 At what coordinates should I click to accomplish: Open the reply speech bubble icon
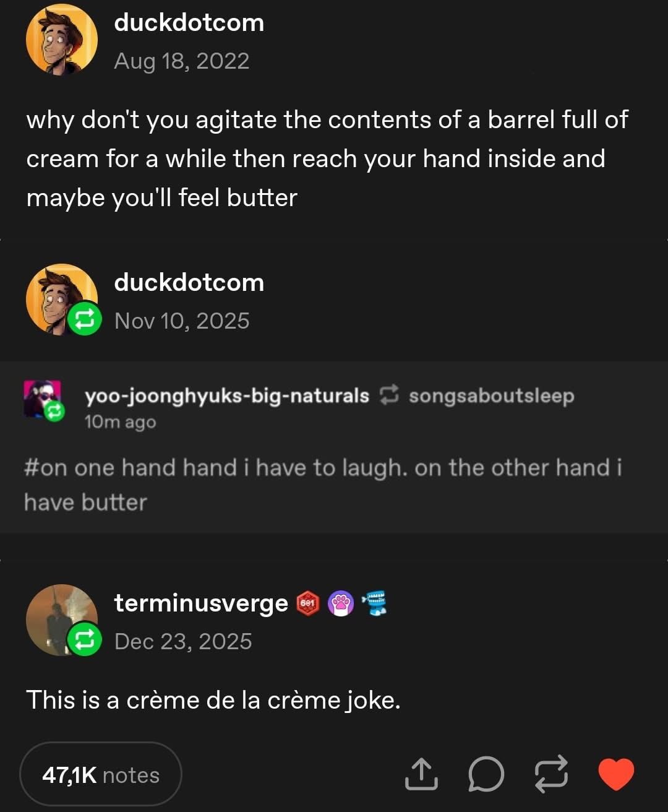click(x=486, y=774)
